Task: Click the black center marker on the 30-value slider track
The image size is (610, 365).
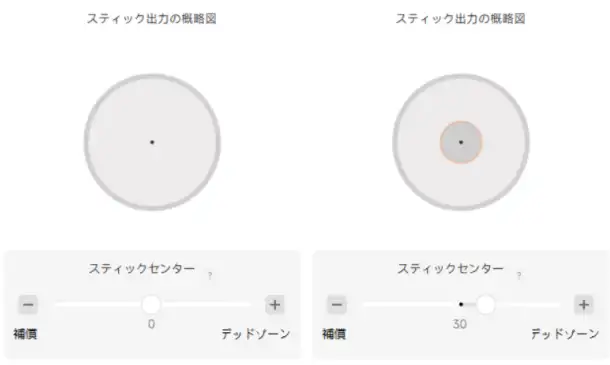Action: click(x=461, y=304)
